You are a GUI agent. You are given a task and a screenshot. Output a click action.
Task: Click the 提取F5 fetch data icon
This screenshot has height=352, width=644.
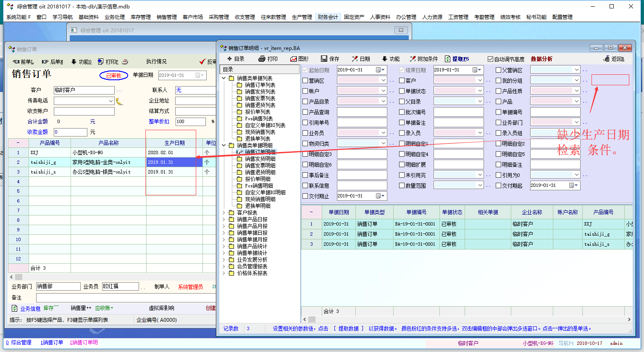pos(448,59)
